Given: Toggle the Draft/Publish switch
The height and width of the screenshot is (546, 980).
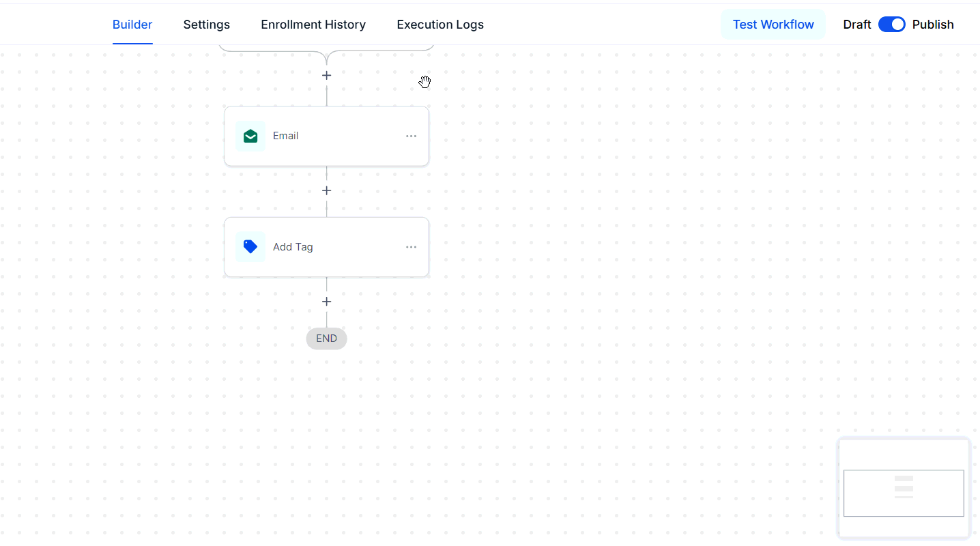Looking at the screenshot, I should point(891,25).
